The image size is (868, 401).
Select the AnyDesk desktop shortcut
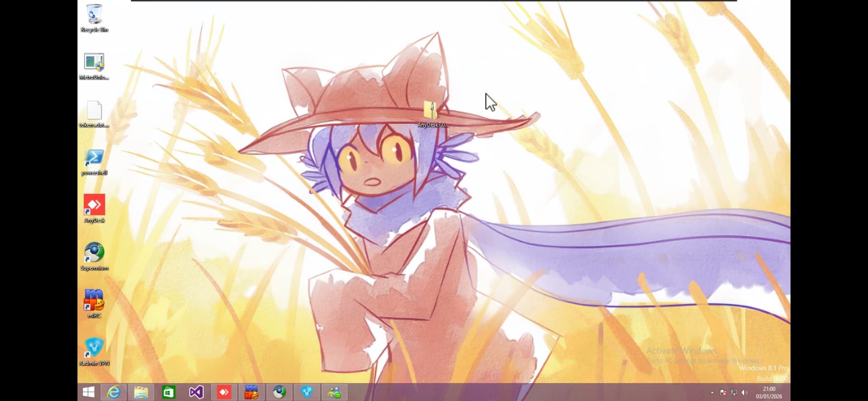point(94,207)
